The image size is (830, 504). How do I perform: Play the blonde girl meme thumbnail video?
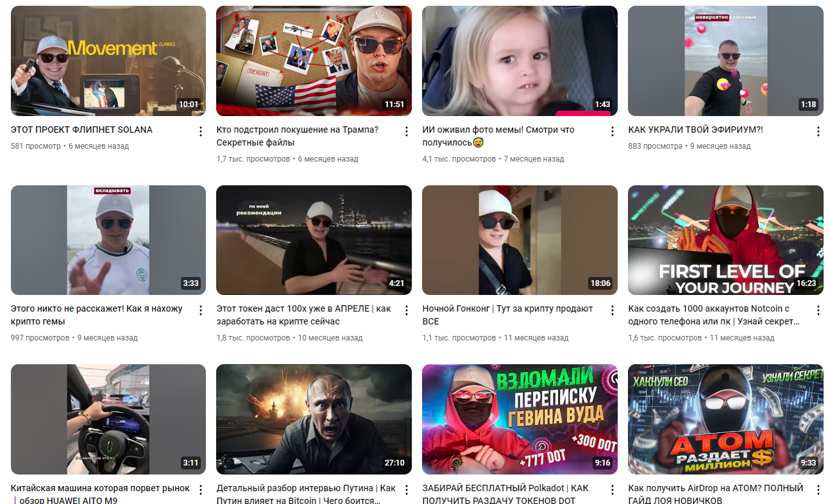click(520, 61)
